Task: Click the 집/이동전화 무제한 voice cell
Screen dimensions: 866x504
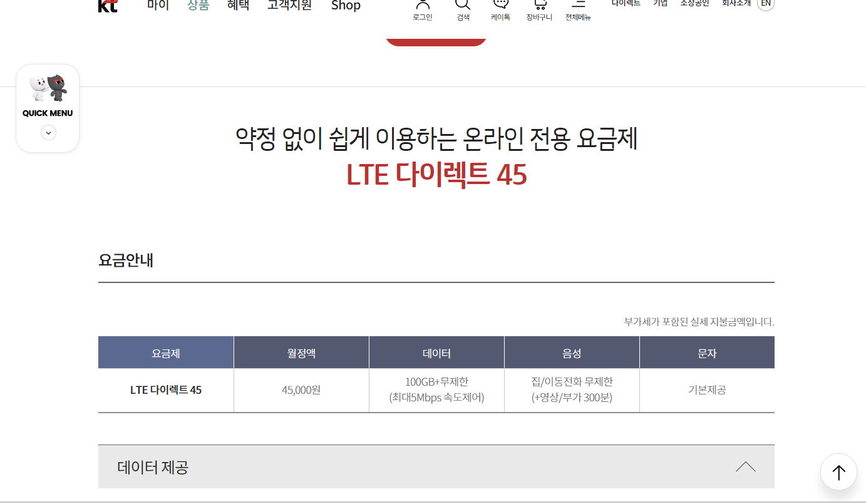Action: pos(572,389)
